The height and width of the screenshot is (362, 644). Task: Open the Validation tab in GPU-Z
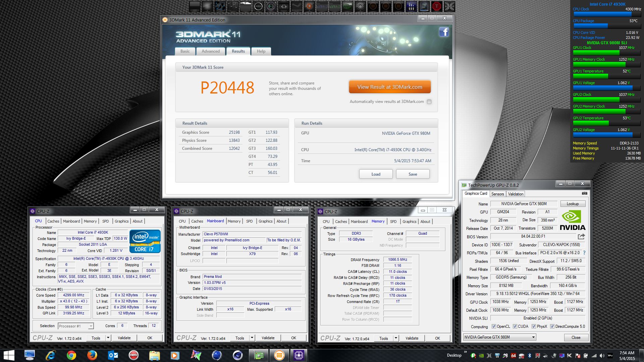(516, 194)
